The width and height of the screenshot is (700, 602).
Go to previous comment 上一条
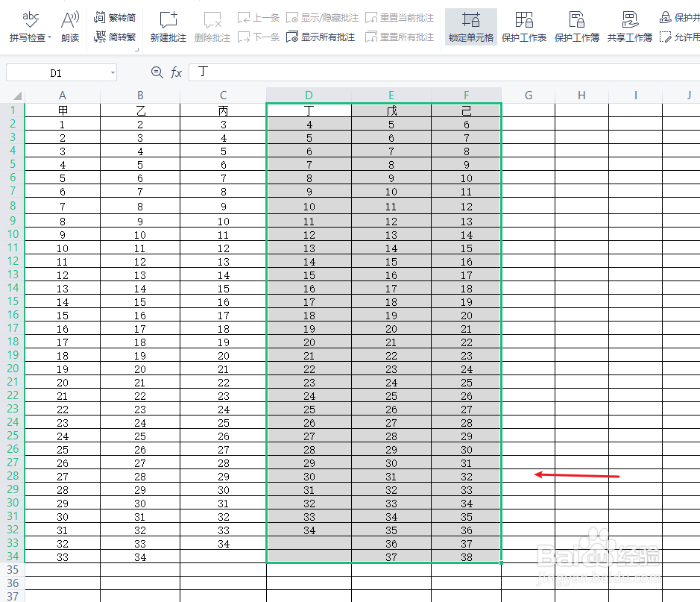pos(259,18)
